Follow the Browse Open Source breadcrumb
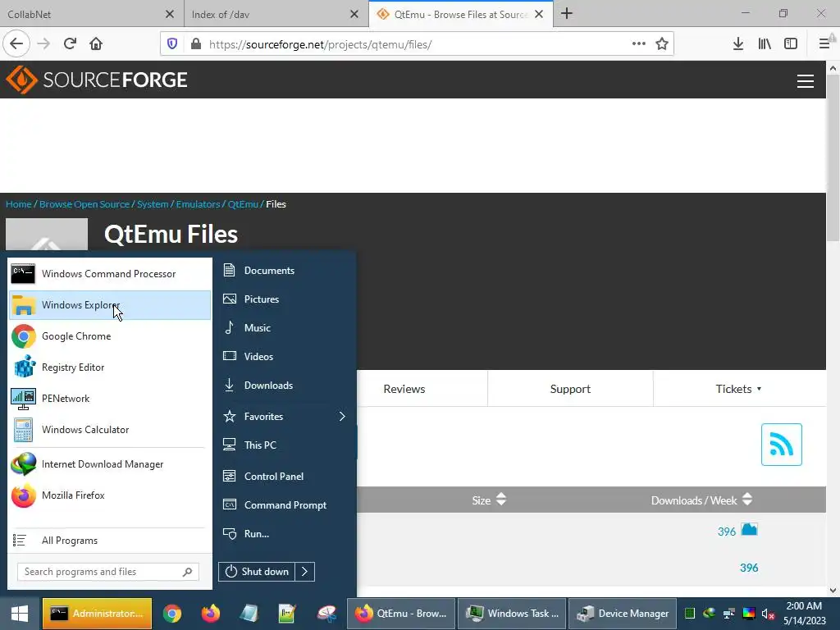 pos(84,204)
